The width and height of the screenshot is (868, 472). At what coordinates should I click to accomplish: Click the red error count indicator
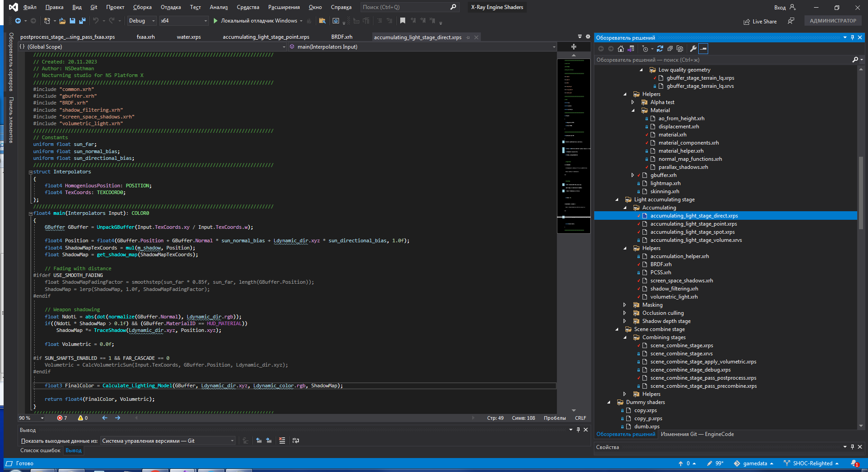click(62, 418)
